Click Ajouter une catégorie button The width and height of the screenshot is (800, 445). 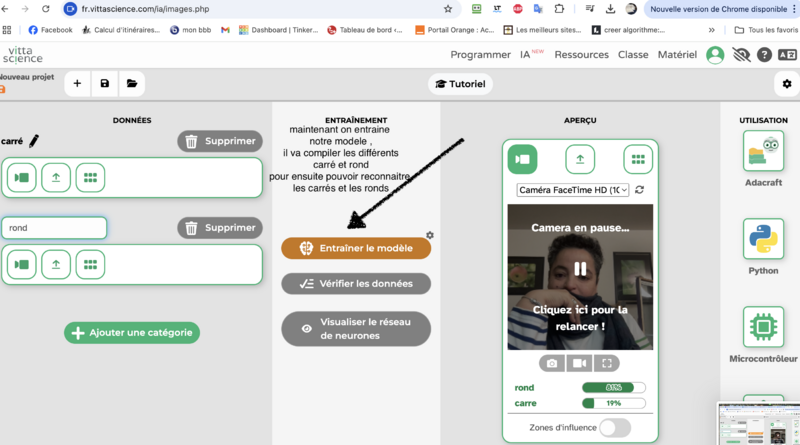132,332
